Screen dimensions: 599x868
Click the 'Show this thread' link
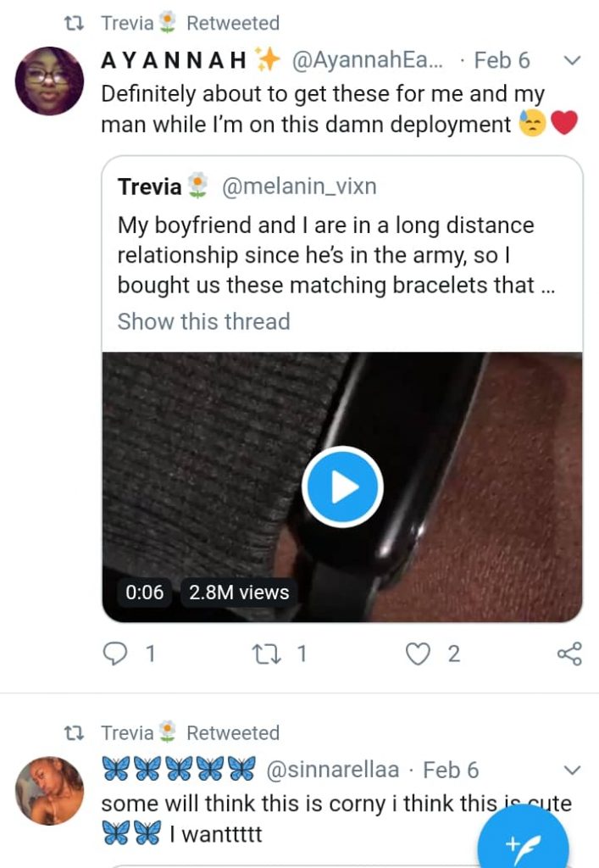point(203,321)
